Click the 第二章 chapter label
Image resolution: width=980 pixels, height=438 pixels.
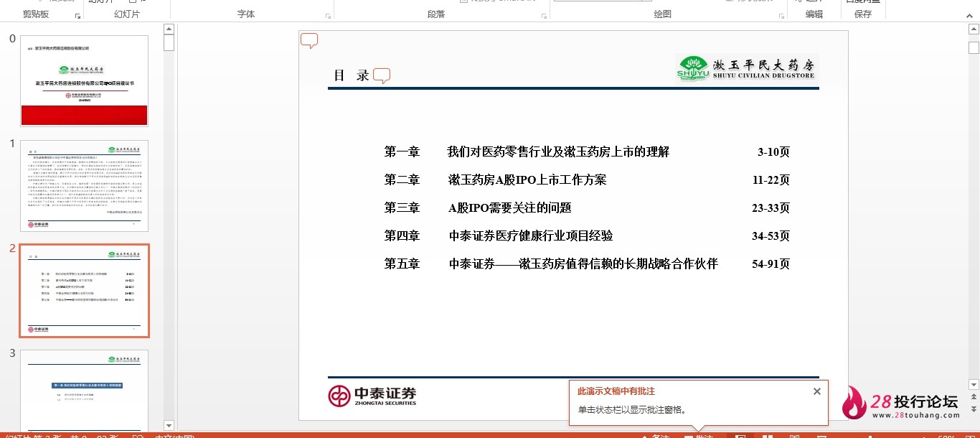click(x=402, y=180)
